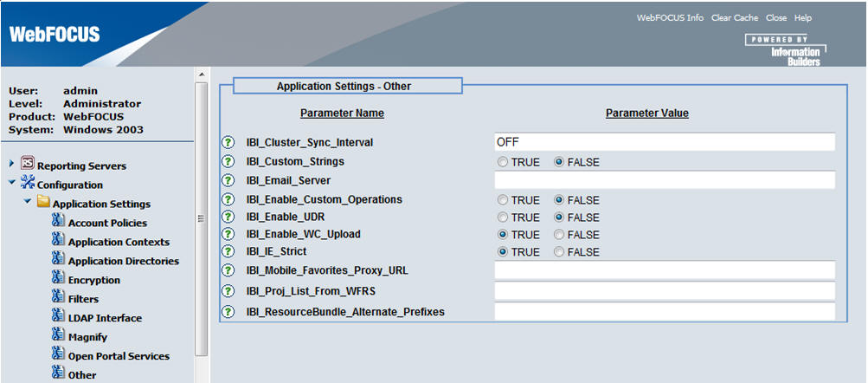
Task: Click help icon for IBI_IE_Strict
Action: (228, 251)
